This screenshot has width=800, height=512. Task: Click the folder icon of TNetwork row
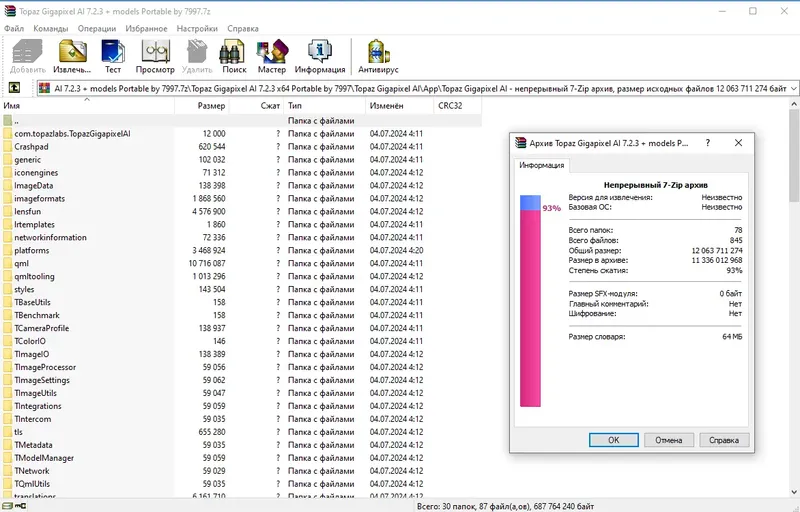pyautogui.click(x=7, y=471)
